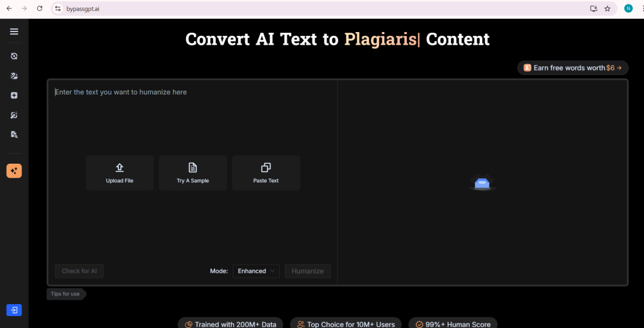
Task: Open the hamburger menu in the sidebar
Action: point(14,31)
